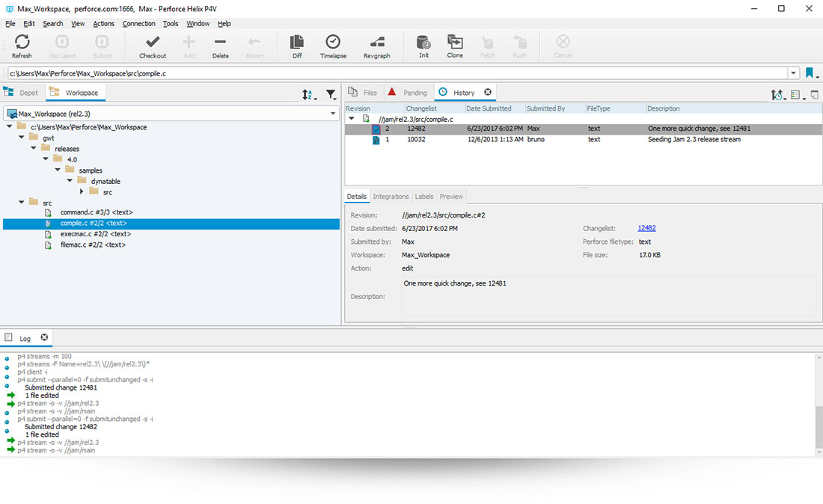Image resolution: width=823 pixels, height=504 pixels.
Task: Open changelist 12482 via its link
Action: (646, 228)
